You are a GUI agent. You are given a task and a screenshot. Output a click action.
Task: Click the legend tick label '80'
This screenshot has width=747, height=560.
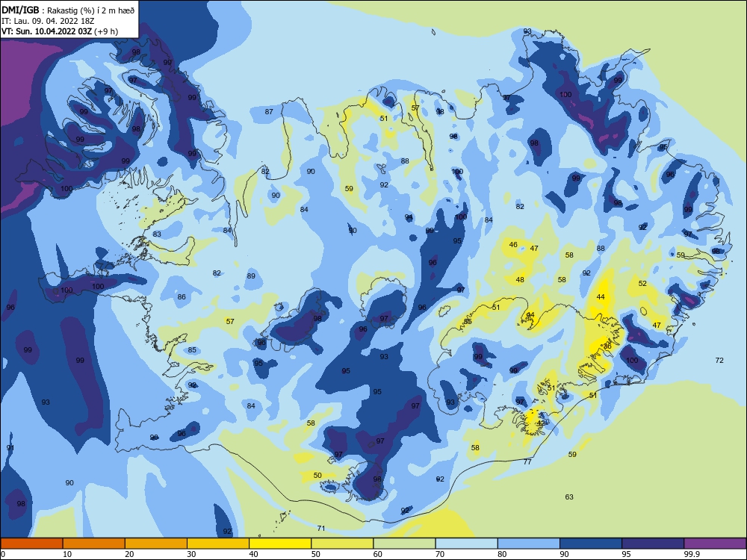pos(502,554)
